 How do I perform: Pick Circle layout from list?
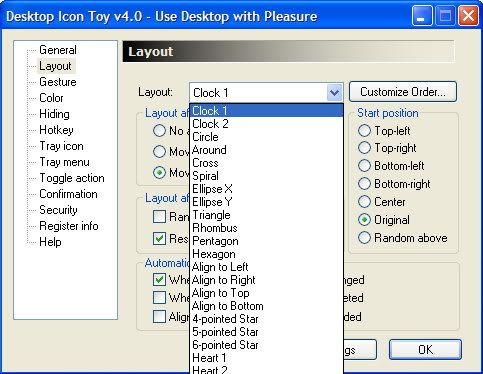267,137
